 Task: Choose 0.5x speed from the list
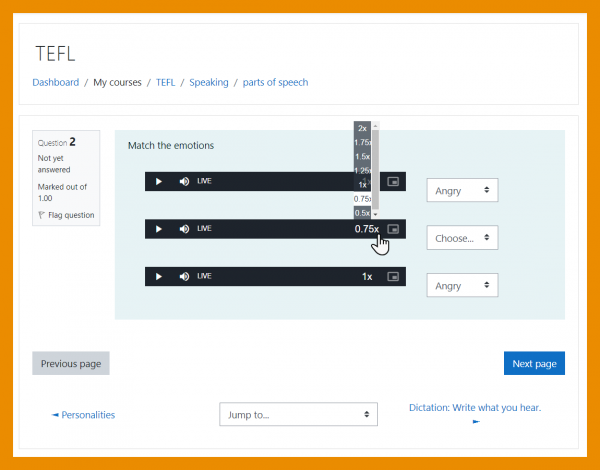[362, 213]
